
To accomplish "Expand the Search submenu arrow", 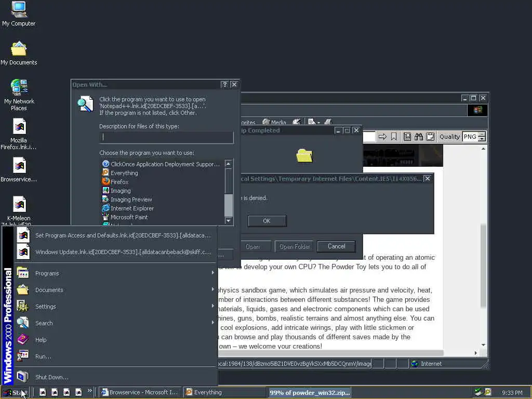I will pos(212,323).
